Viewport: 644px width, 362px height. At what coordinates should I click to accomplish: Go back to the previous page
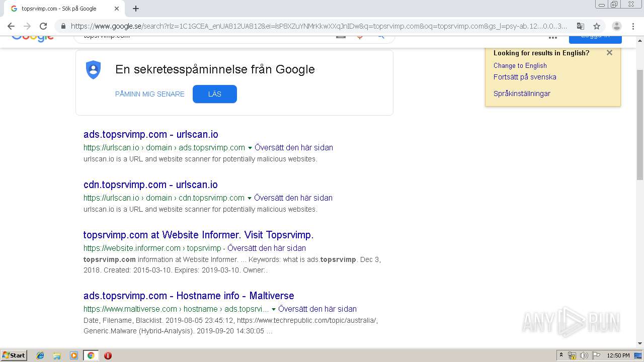[11, 26]
